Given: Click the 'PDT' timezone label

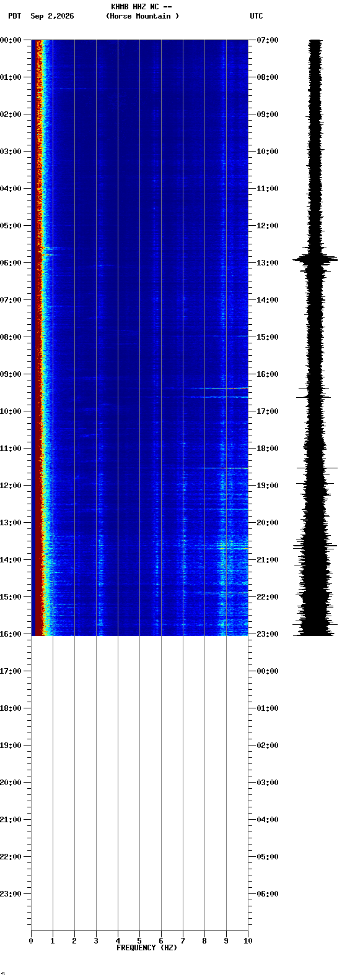Looking at the screenshot, I should (14, 16).
